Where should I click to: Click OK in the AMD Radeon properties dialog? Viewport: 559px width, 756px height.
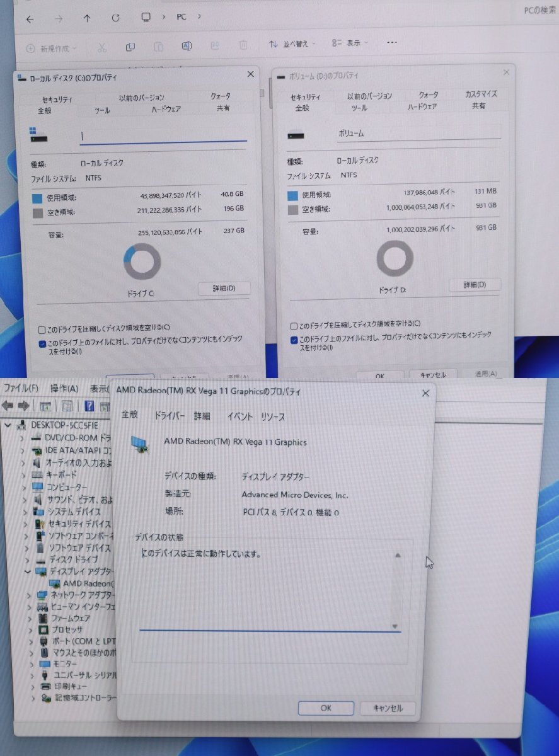[x=326, y=708]
